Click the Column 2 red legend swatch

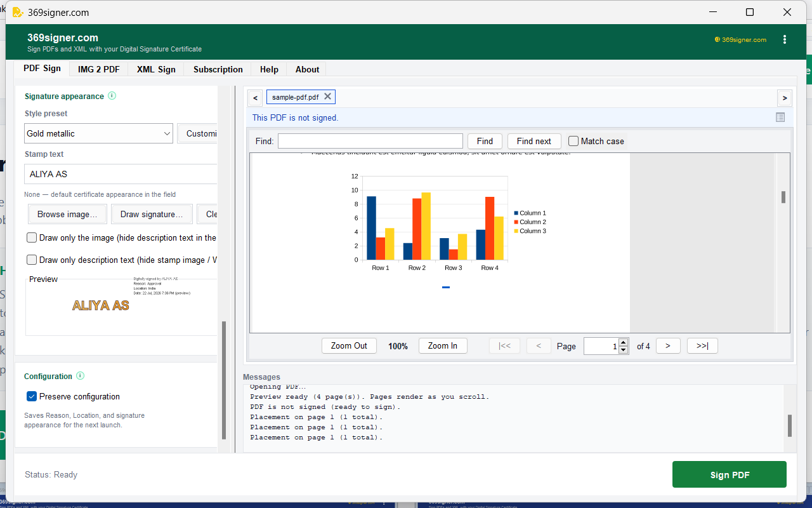pos(516,222)
